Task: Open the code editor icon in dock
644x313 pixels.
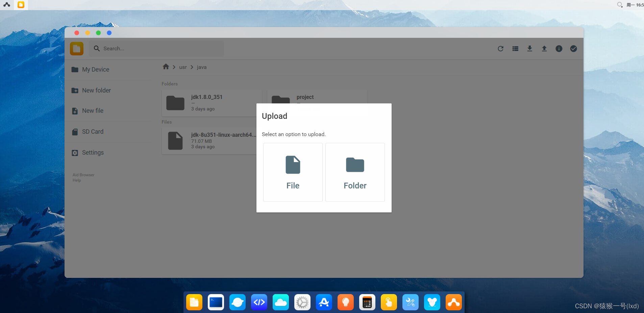Action: click(x=259, y=302)
